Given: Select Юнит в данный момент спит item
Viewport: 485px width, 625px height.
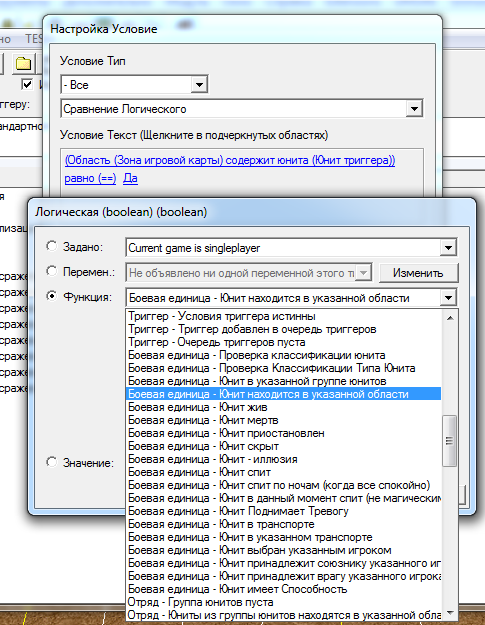Looking at the screenshot, I should (283, 498).
